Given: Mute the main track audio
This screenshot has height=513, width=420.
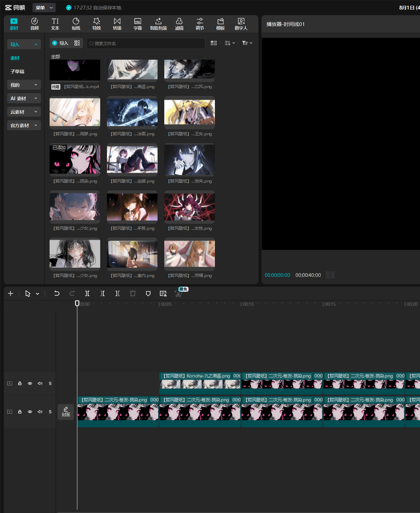Looking at the screenshot, I should click(40, 412).
